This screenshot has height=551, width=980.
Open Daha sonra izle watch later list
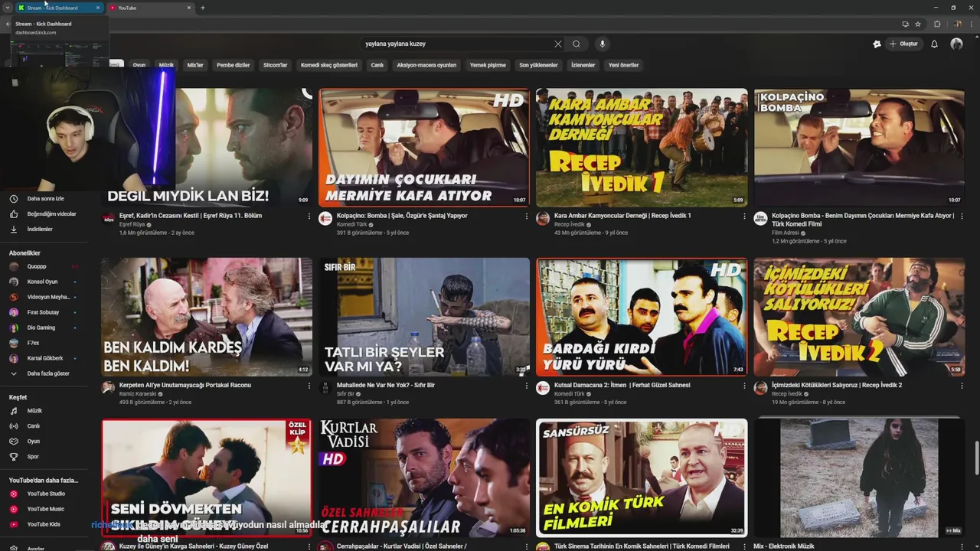tap(46, 199)
